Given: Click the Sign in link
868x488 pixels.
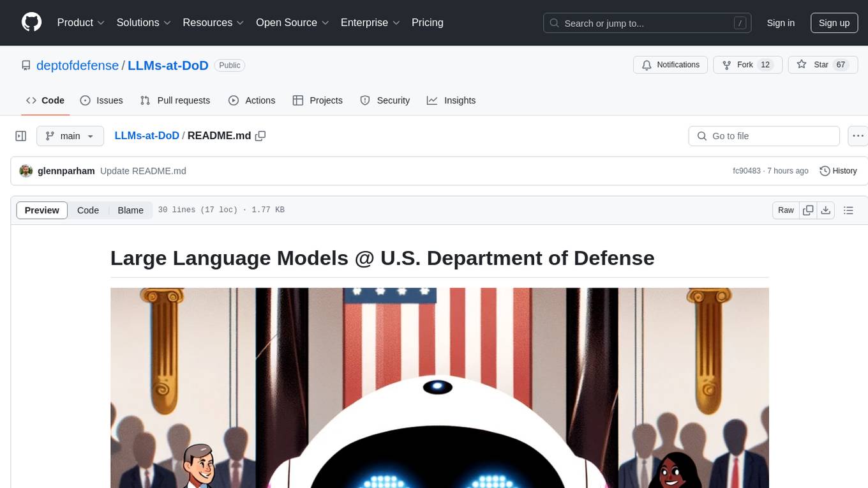Looking at the screenshot, I should tap(781, 23).
